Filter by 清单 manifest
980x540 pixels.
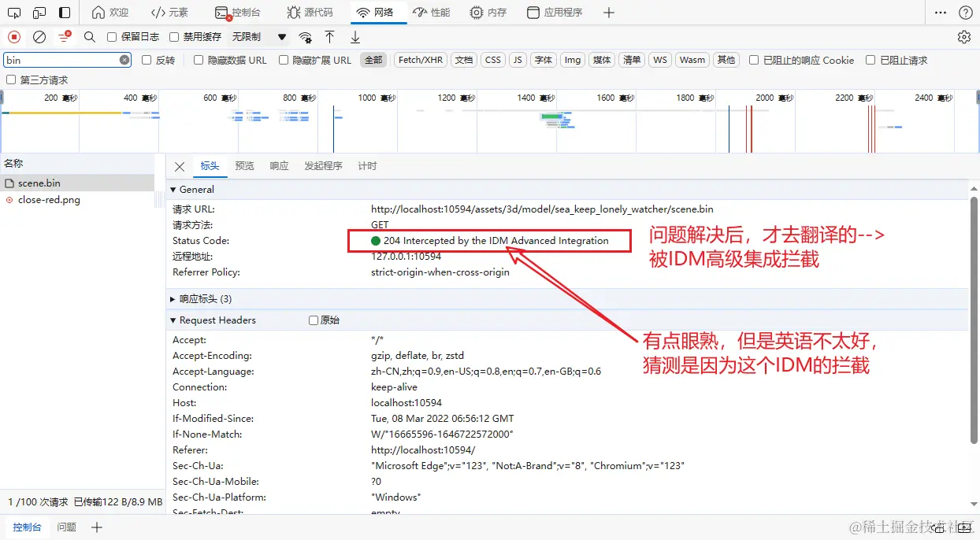coord(632,60)
